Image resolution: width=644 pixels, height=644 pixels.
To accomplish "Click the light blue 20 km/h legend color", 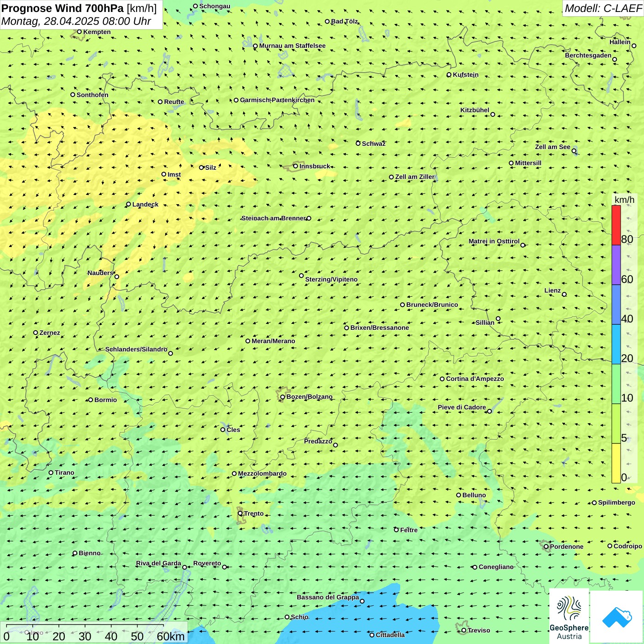I will 616,344.
